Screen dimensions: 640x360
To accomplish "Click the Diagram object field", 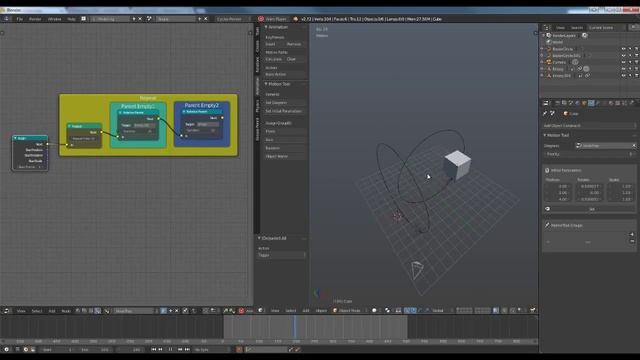I will click(x=603, y=146).
